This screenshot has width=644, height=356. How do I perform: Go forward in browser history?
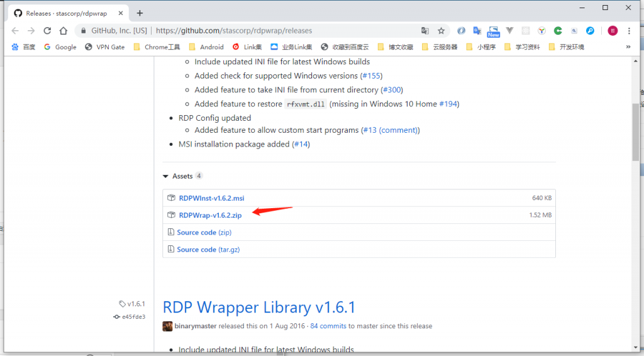[31, 31]
